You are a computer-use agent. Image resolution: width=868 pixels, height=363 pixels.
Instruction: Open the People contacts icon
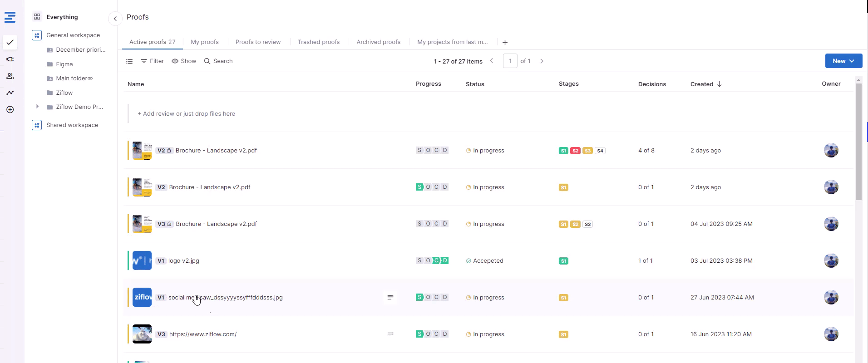tap(10, 76)
